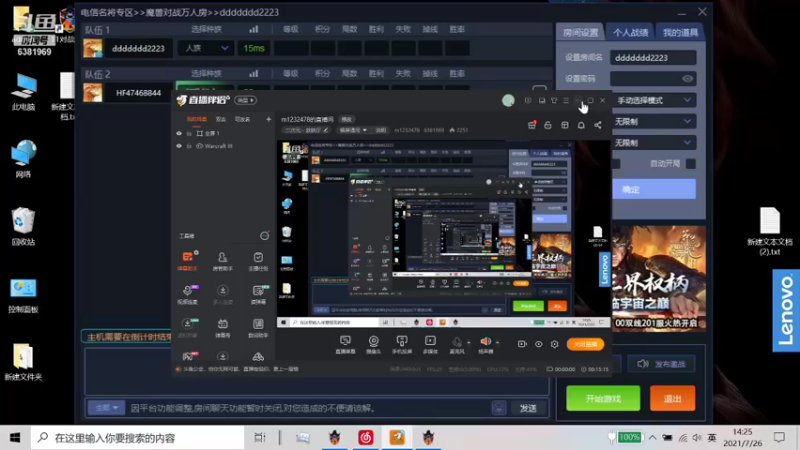Click 修改 button beside room title
Viewport: 800px width, 450px height.
click(346, 119)
